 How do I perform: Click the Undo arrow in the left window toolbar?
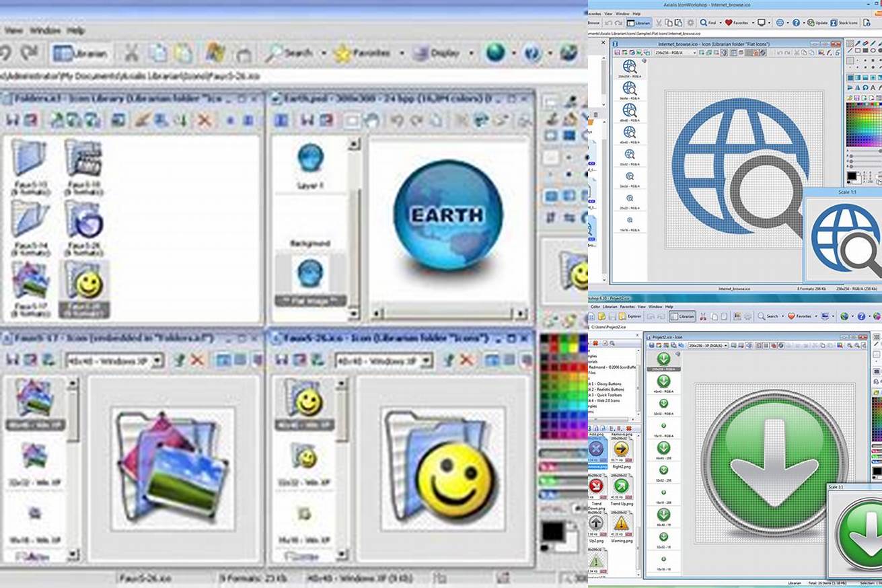[x=5, y=52]
